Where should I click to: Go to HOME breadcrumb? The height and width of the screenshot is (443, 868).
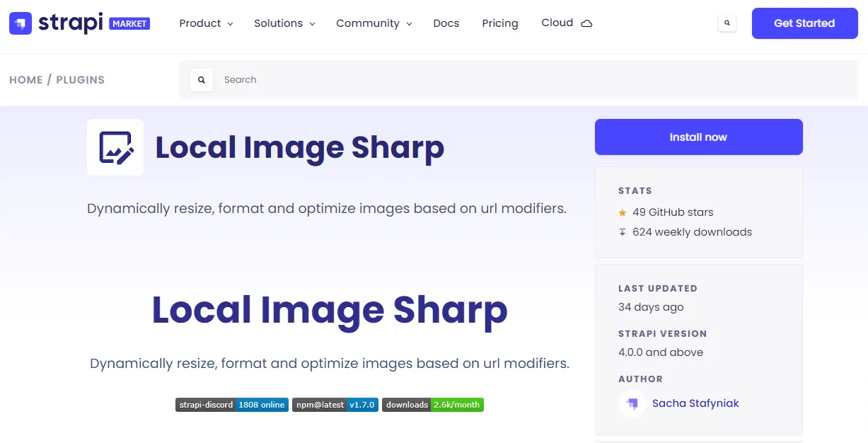click(26, 80)
